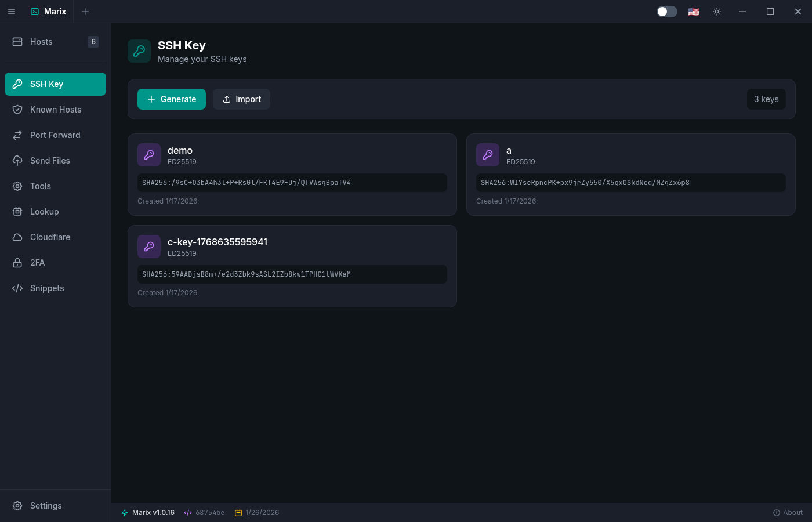Click the calendar icon in the status bar
Viewport: 812px width, 522px height.
238,512
